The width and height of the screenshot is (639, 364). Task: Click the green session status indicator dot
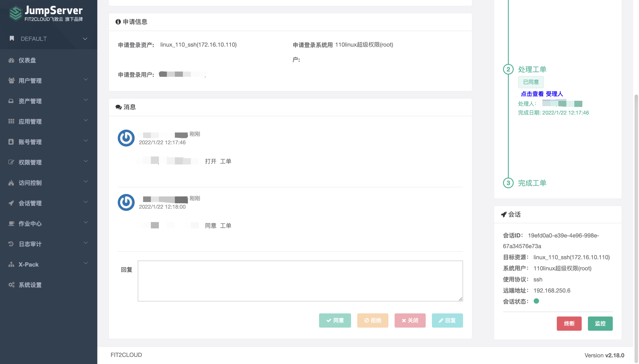point(536,301)
